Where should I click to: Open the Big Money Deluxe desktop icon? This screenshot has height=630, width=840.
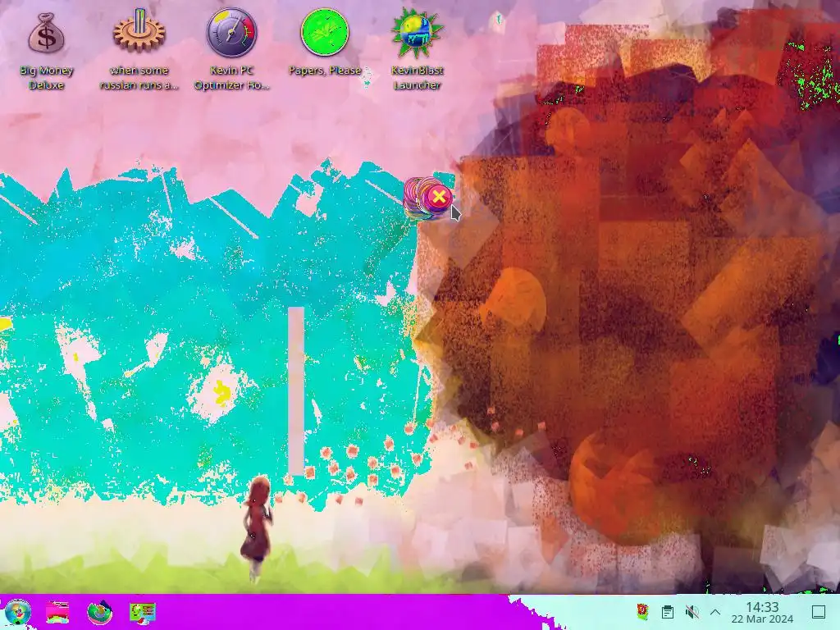click(46, 34)
